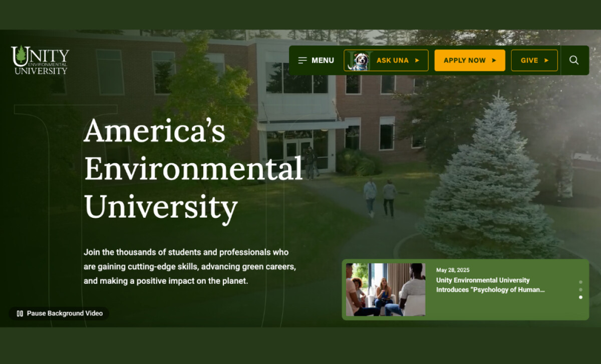Open the "Psychology of Human…" news headline

[x=490, y=285]
